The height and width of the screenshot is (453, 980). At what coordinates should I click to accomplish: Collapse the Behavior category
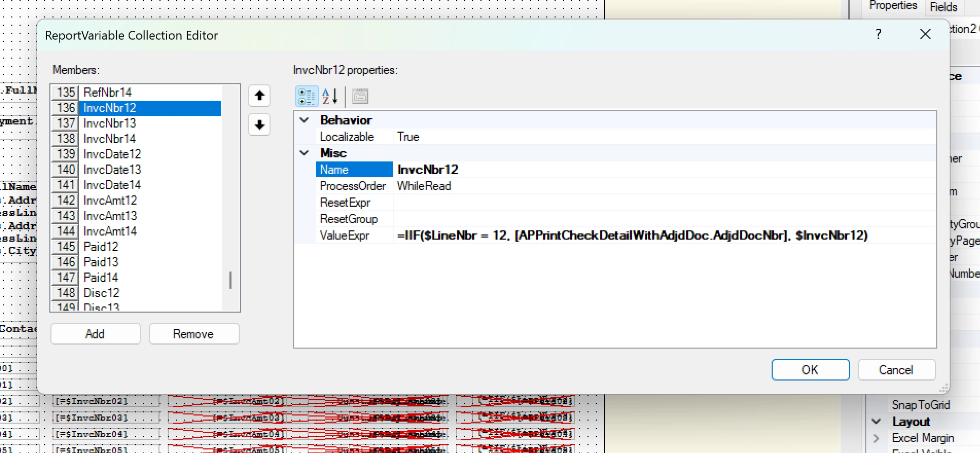(x=305, y=120)
